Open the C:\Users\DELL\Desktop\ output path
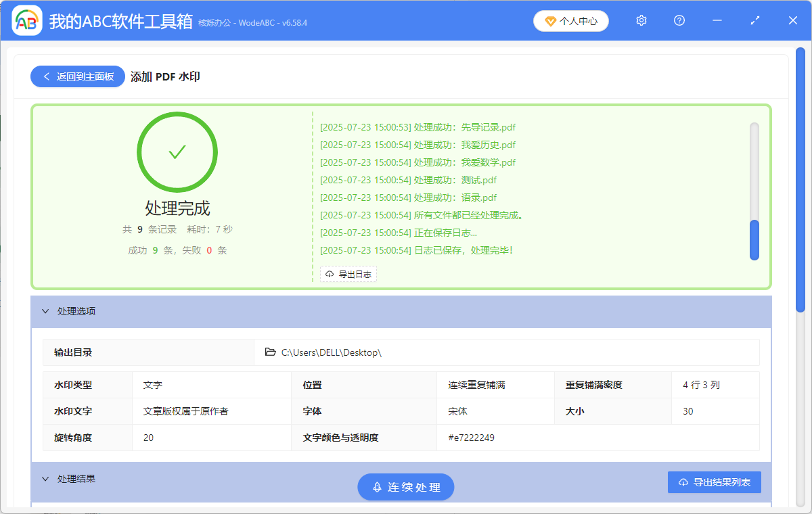 click(332, 352)
